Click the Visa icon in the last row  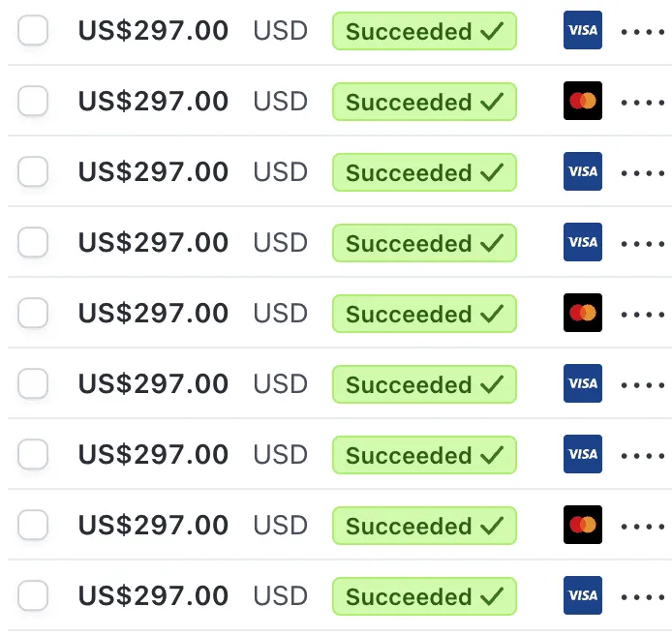point(582,595)
